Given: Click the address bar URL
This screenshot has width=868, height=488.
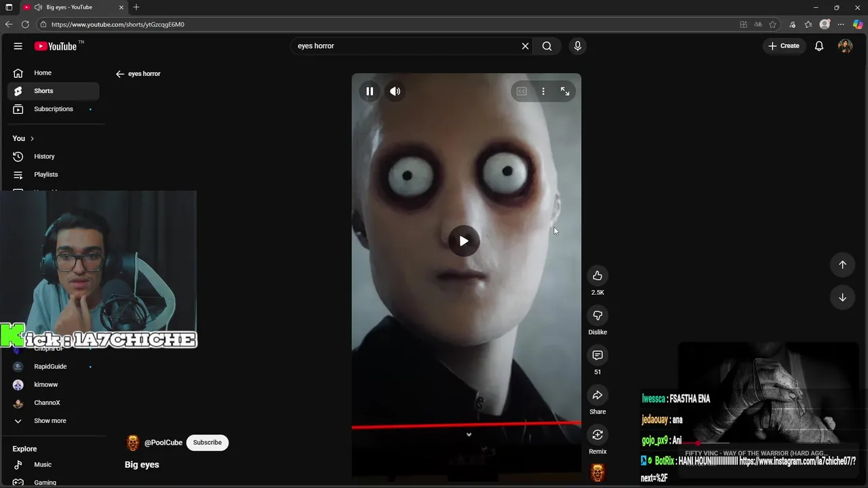Looking at the screenshot, I should click(x=118, y=24).
